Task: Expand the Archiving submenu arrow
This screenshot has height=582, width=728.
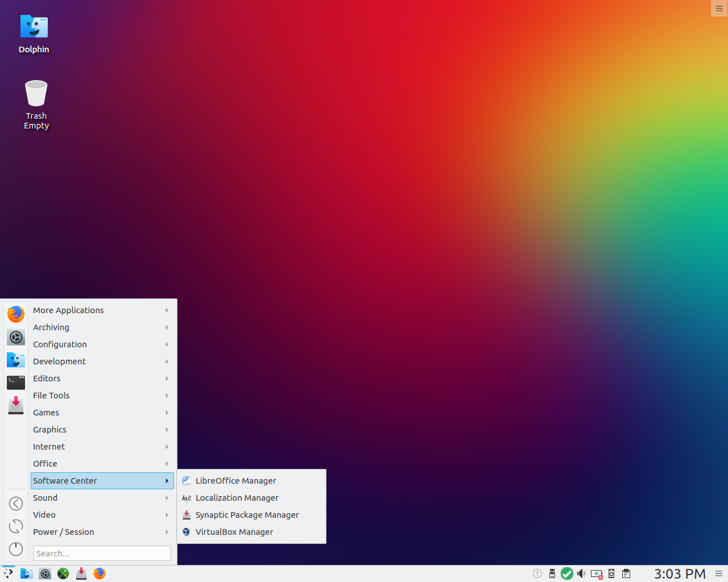Action: [x=167, y=327]
